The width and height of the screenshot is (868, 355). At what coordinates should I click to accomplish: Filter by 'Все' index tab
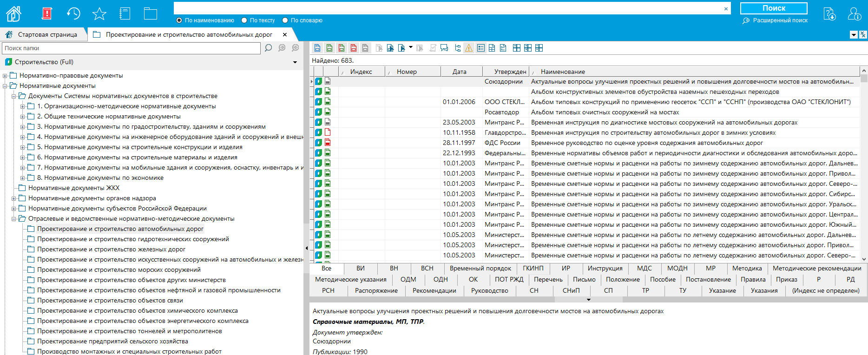pyautogui.click(x=326, y=268)
